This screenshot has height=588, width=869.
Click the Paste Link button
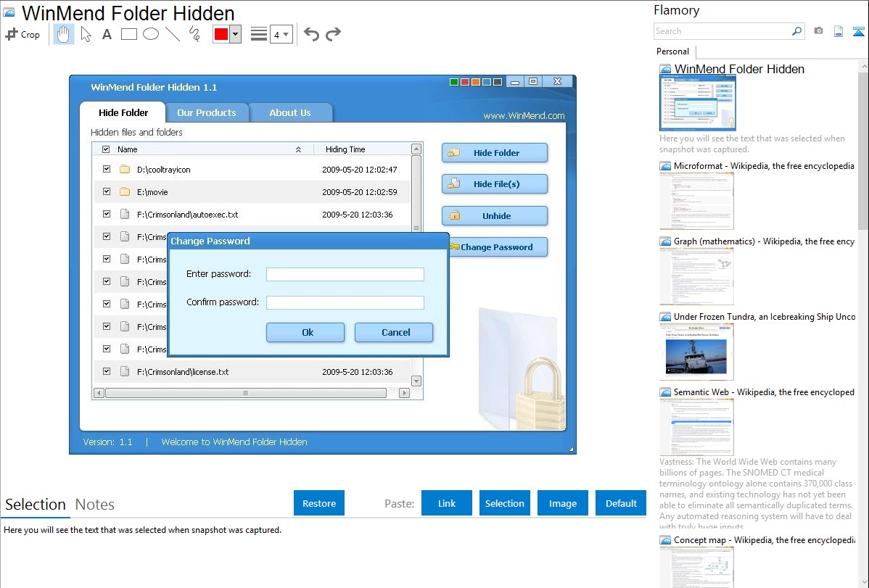(447, 503)
